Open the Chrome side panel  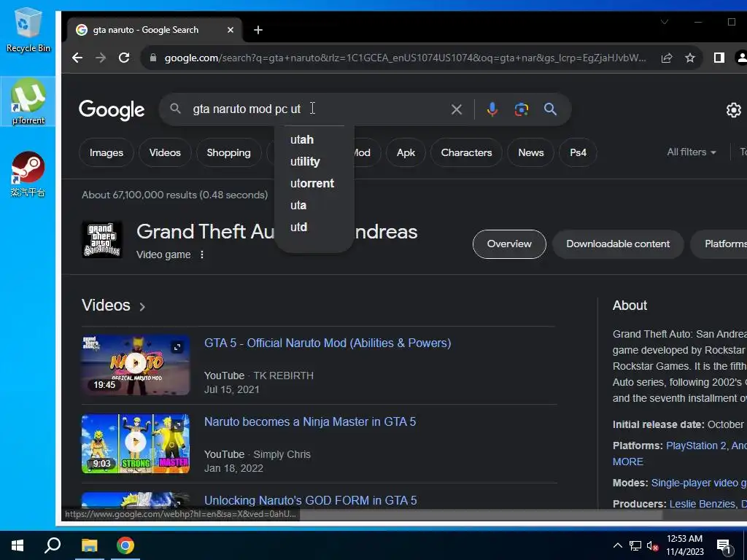(x=719, y=58)
